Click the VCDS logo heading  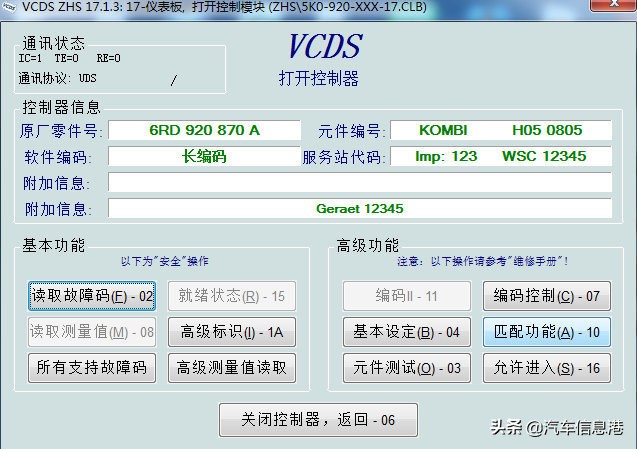325,46
